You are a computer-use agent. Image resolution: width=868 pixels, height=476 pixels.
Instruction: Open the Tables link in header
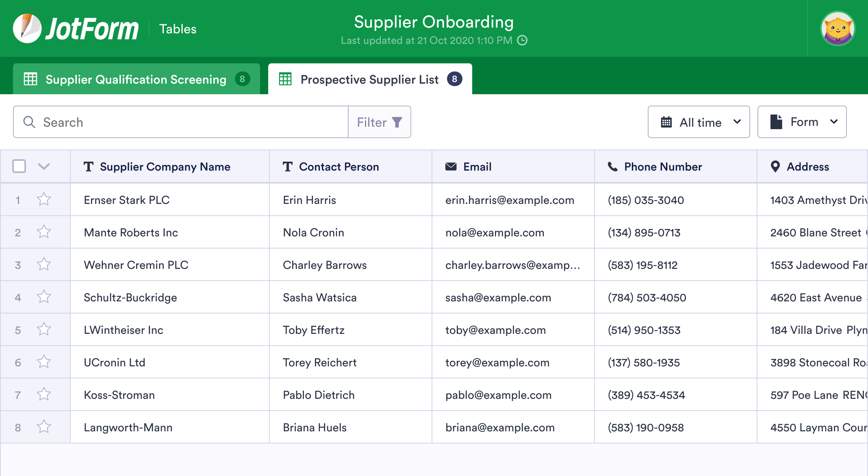coord(178,29)
